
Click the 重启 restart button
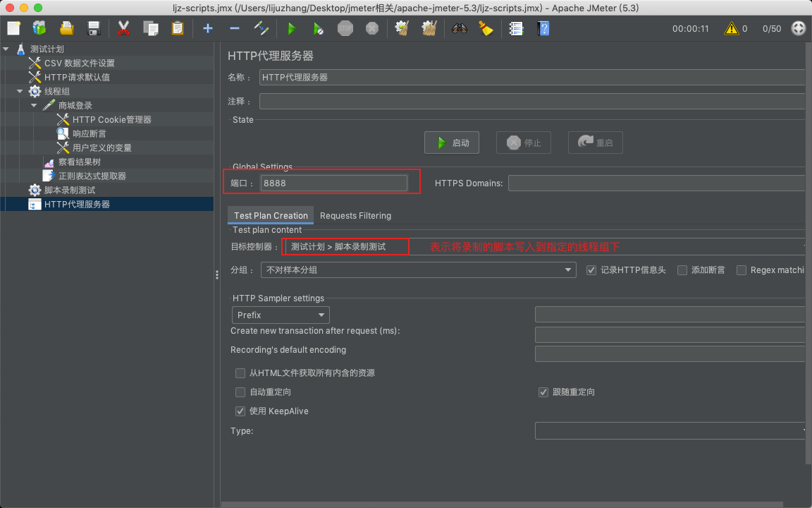click(596, 143)
